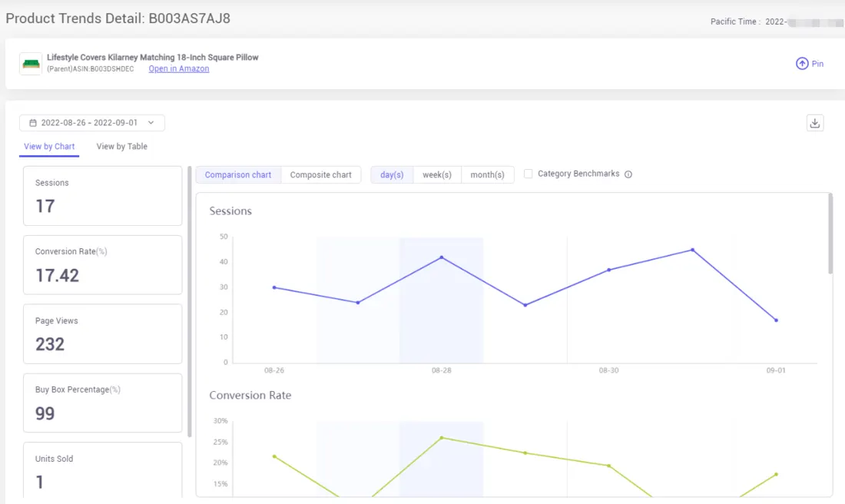
Task: Select the day(s) granularity option
Action: click(x=392, y=174)
